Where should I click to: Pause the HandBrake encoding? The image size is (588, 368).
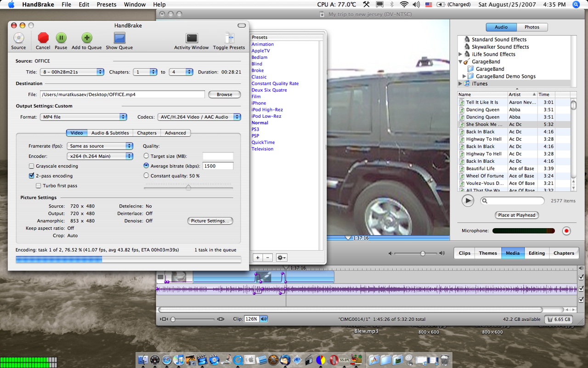click(61, 38)
